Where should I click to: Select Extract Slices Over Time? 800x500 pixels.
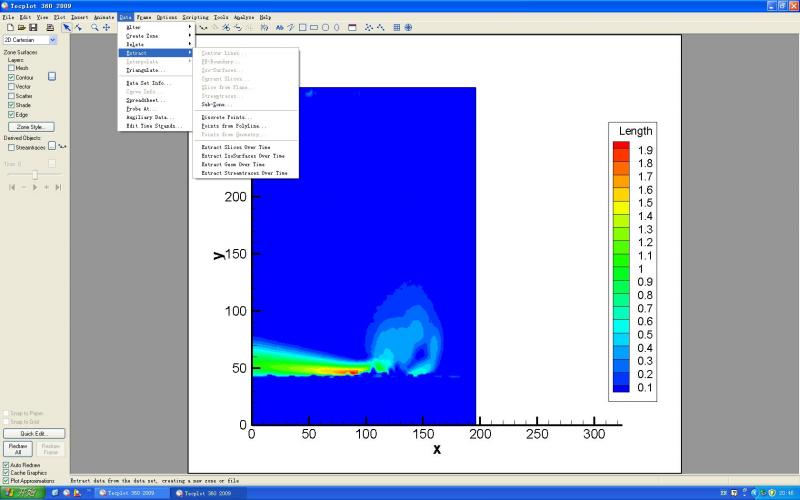tap(246, 147)
